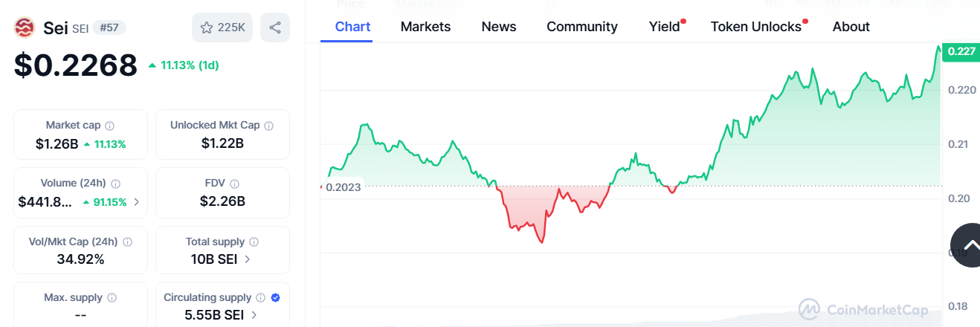This screenshot has height=327, width=980.
Task: Expand the 10B SEI total supply chevron
Action: click(x=248, y=259)
